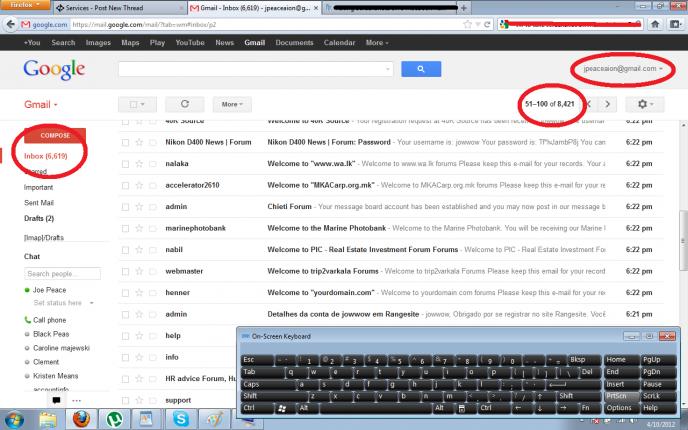Star the webmaster email

coord(139,271)
